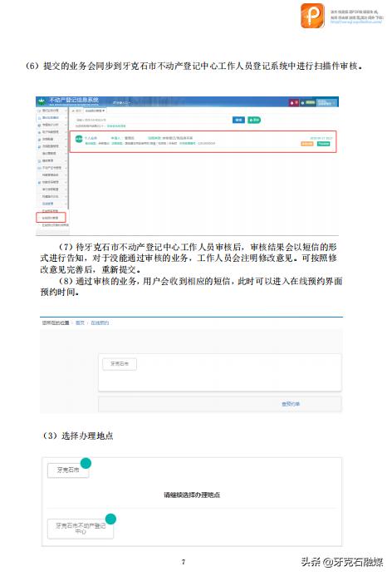Click the text 请继续选择办理地点

192,495
